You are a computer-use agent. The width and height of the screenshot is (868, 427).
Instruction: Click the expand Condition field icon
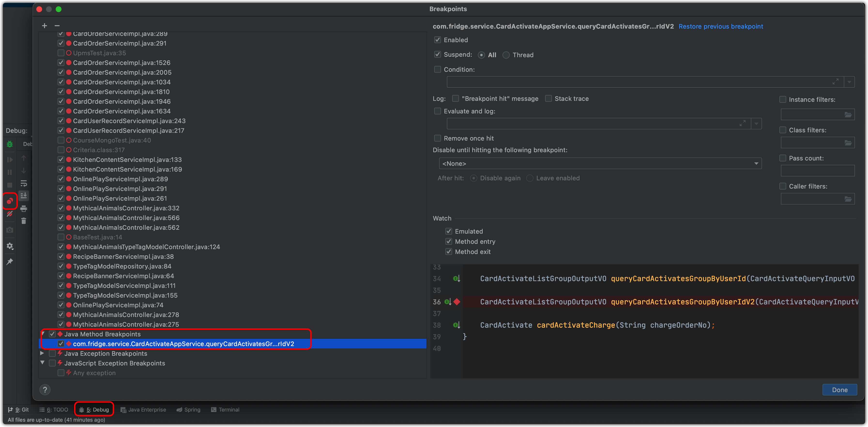835,82
